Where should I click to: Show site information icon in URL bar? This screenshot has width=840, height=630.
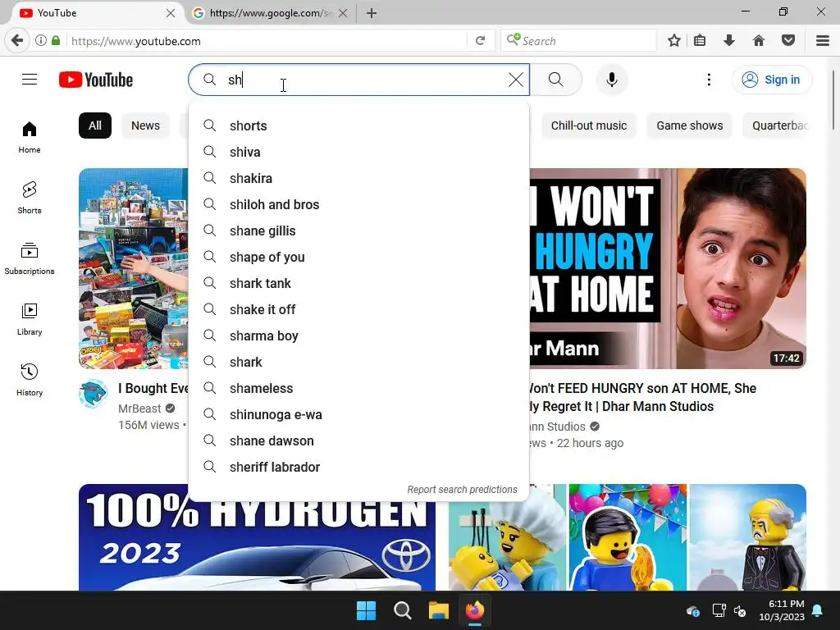(x=41, y=41)
